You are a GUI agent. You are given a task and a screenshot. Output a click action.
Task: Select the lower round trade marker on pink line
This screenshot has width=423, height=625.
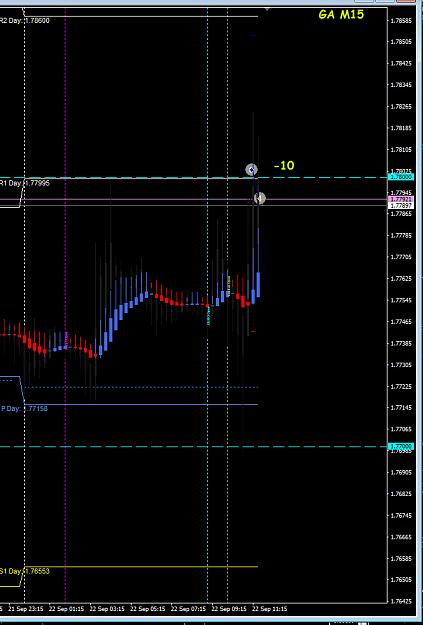(x=260, y=198)
